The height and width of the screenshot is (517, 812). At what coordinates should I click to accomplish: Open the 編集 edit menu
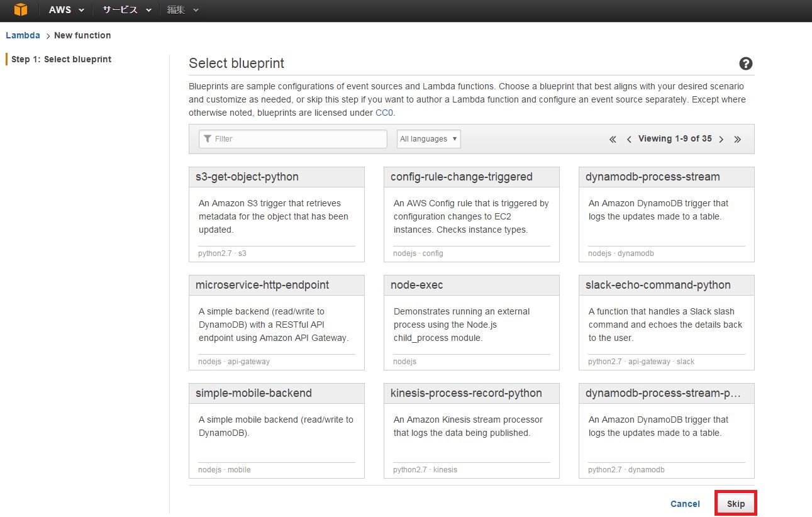182,10
